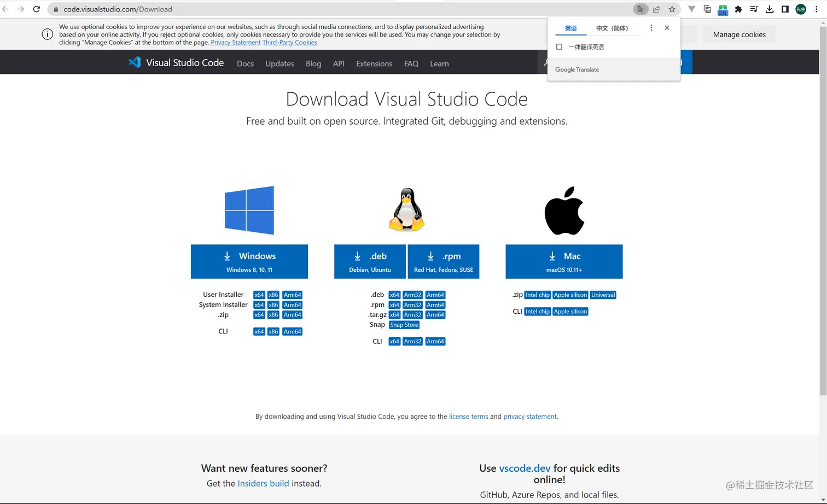The width and height of the screenshot is (827, 504).
Task: Download Mac .zip Intel chip
Action: [538, 295]
